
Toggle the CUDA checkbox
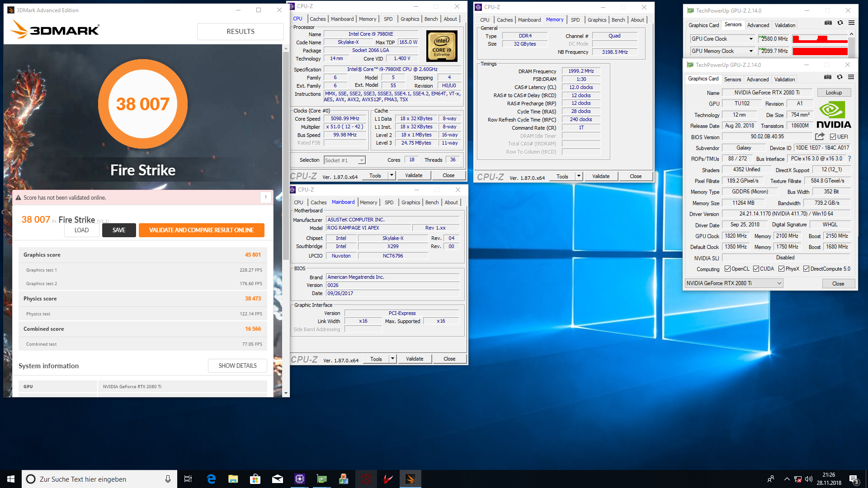756,269
